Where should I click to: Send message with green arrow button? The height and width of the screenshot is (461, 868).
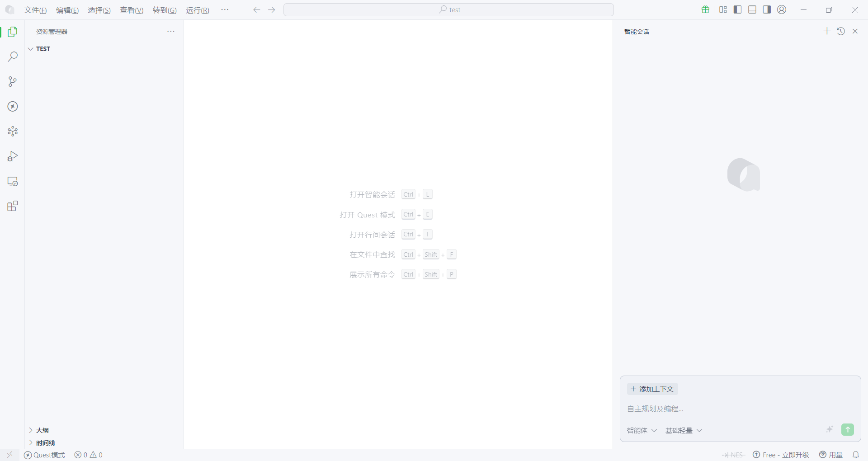click(848, 429)
